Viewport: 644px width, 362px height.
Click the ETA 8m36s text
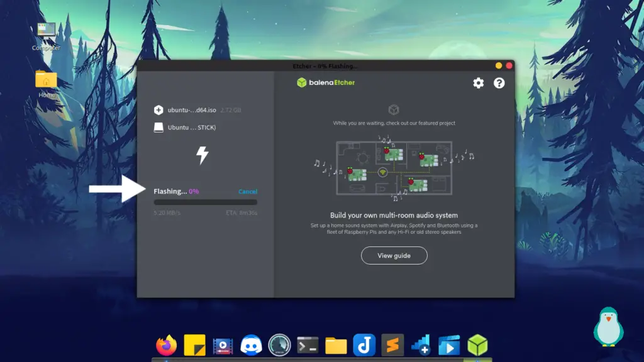tap(241, 212)
